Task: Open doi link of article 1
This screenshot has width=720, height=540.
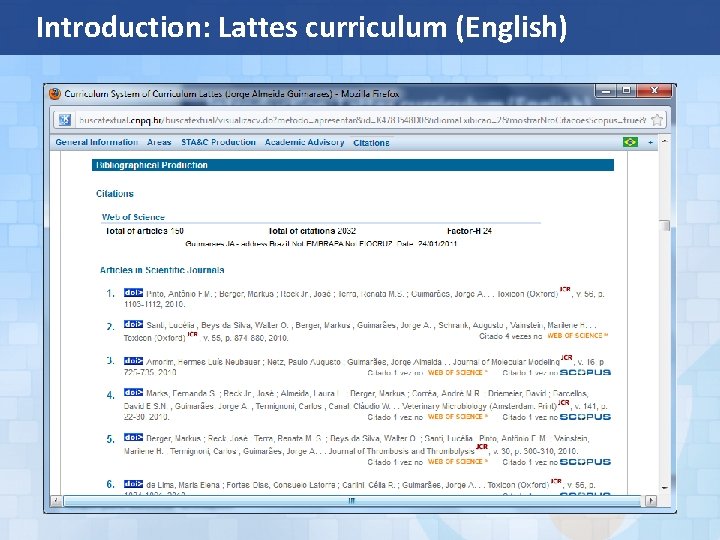Action: pos(133,292)
